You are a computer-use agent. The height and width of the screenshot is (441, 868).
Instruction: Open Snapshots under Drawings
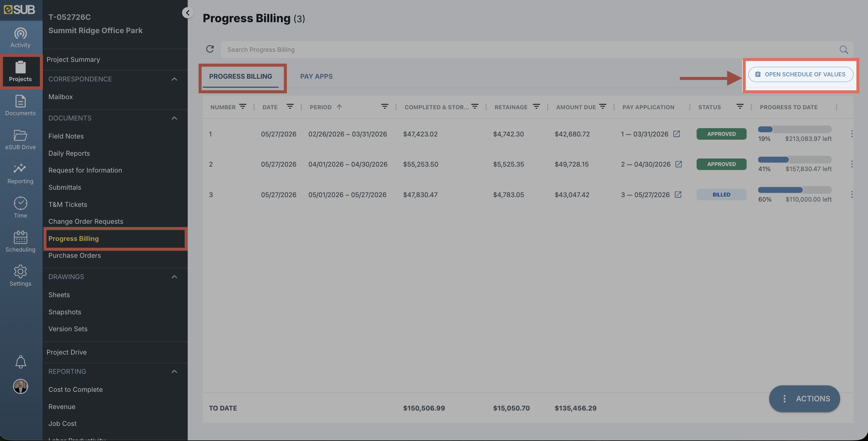(x=65, y=312)
